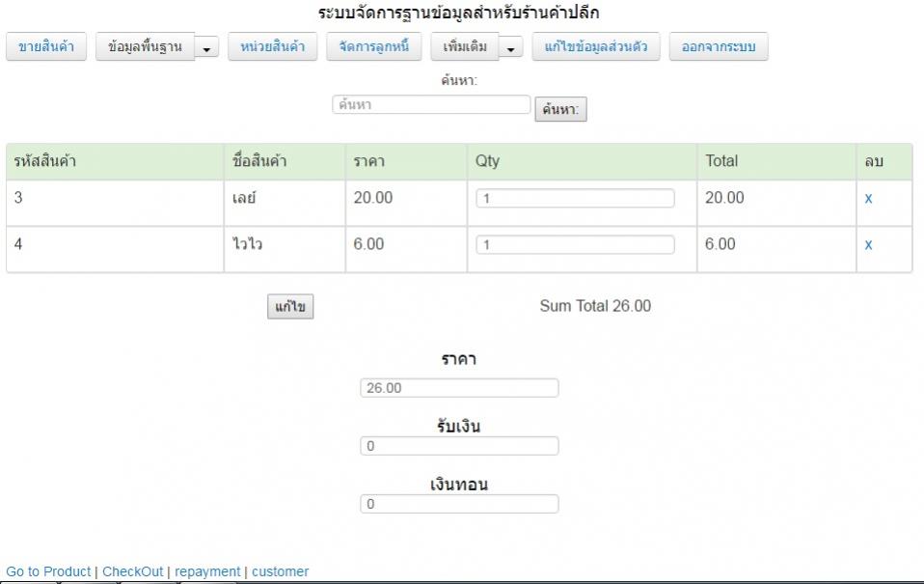
Task: Click the page title ระบบจัดการฐานข้อมูลสำหรับร้านค้าปลีก
Action: click(458, 13)
